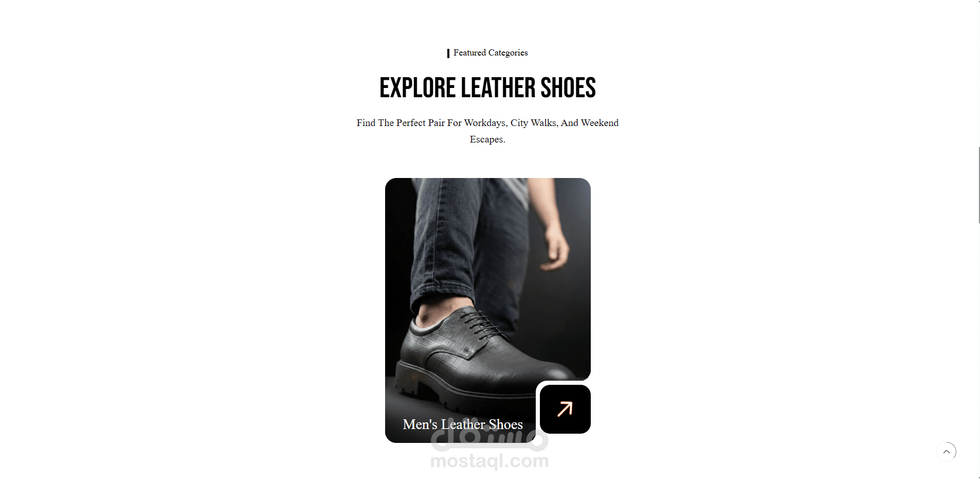Click scrollbar track below the thumb

[979, 350]
